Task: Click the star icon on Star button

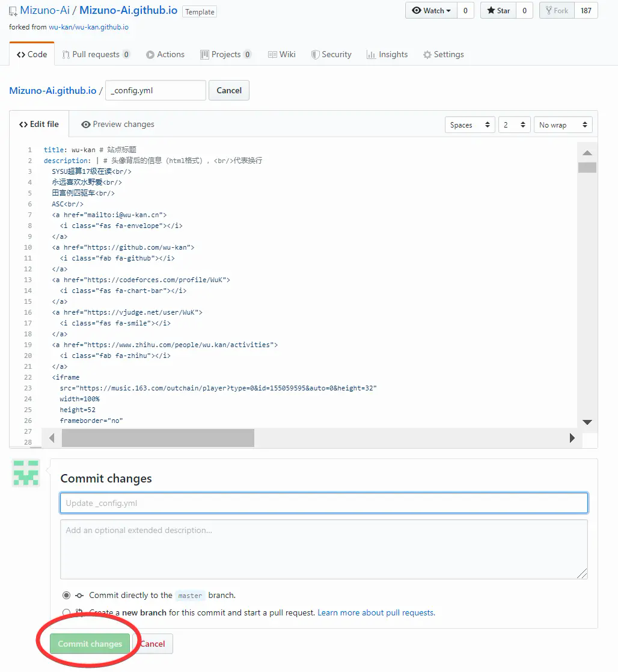Action: click(491, 11)
